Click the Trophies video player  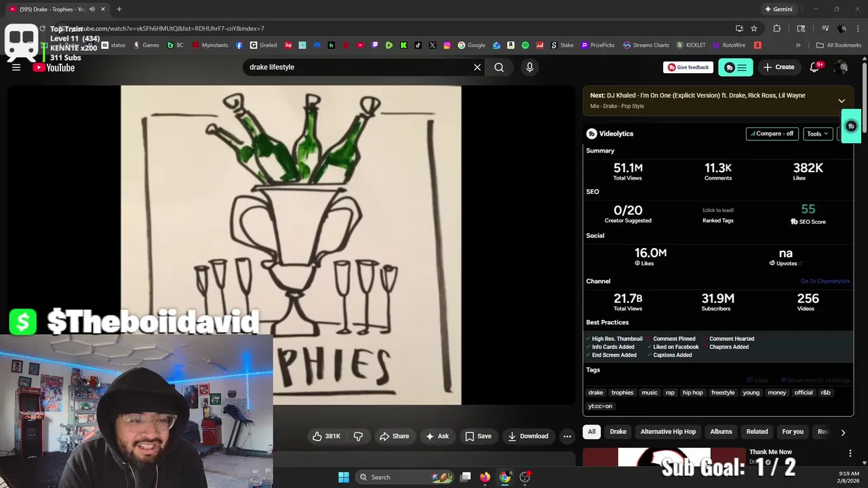coord(291,245)
